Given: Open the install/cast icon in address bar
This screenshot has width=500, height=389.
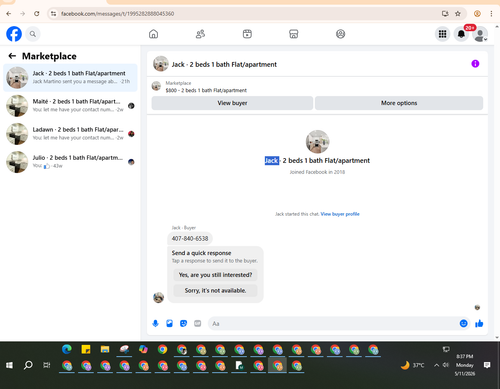Looking at the screenshot, I should click(445, 14).
